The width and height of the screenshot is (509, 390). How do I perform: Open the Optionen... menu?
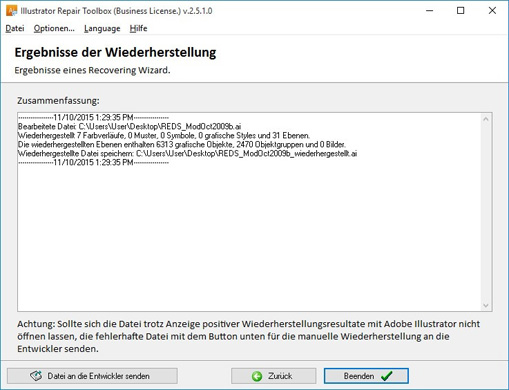[54, 29]
